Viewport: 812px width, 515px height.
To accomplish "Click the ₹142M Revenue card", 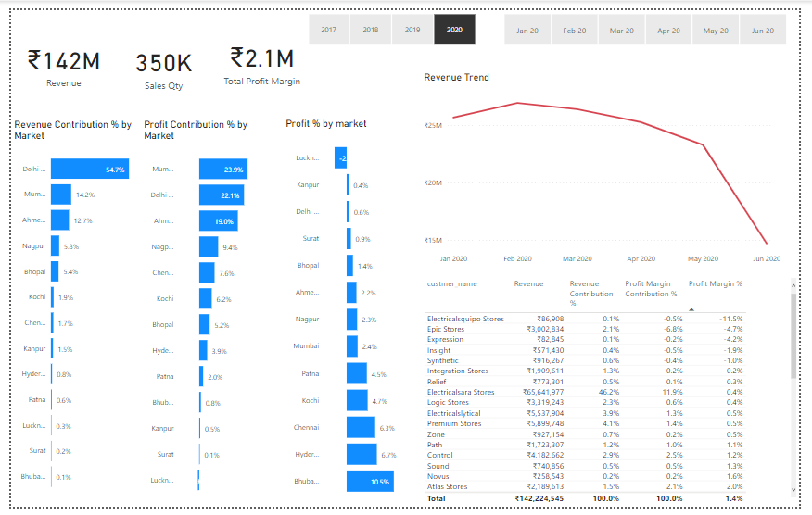I will (64, 69).
